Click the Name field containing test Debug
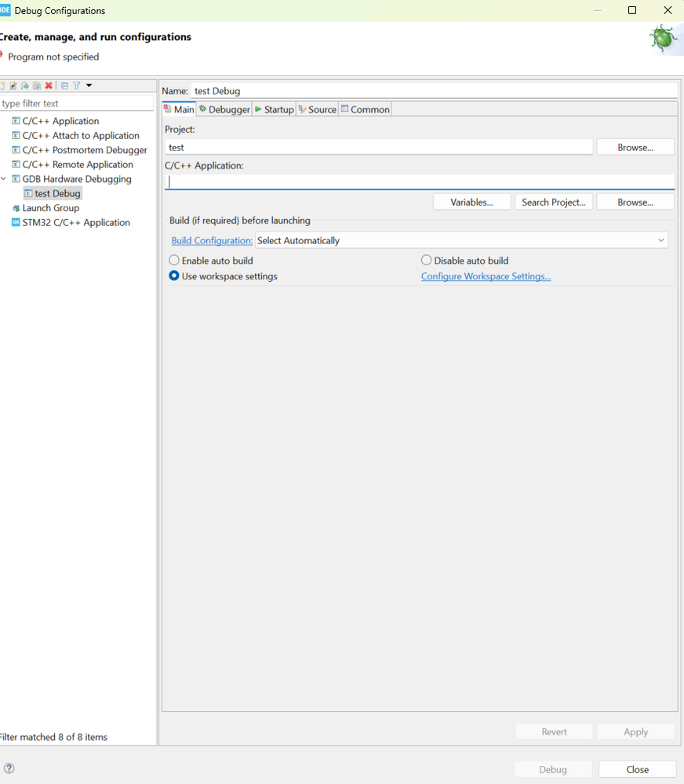 click(x=434, y=91)
